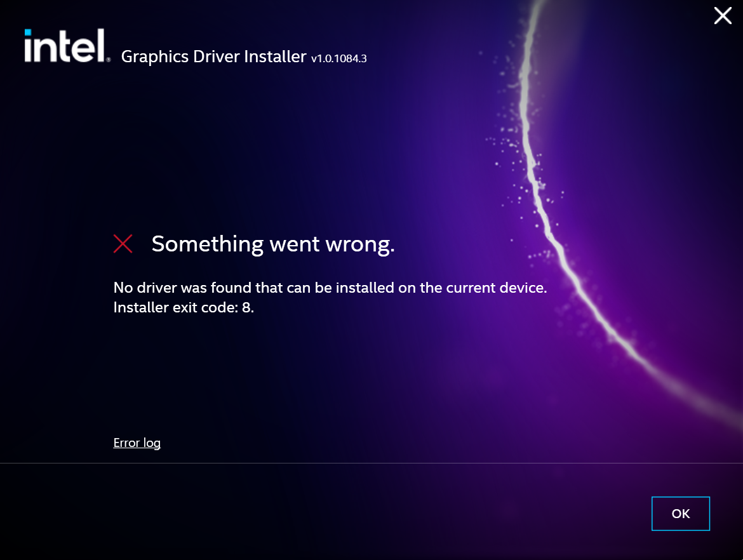Open the Error log link
The image size is (743, 560).
tap(137, 443)
